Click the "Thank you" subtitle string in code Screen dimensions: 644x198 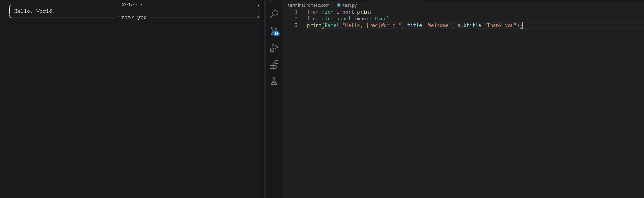(501, 25)
